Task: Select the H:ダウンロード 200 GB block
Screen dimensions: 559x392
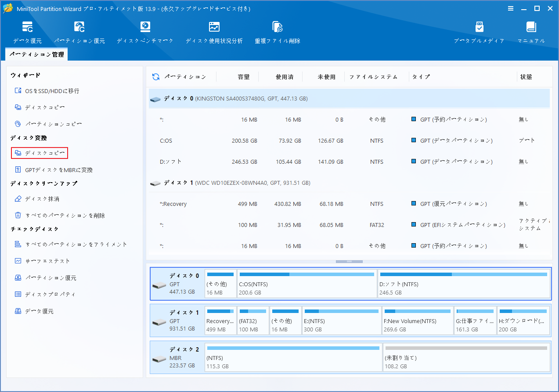Action: [523, 320]
